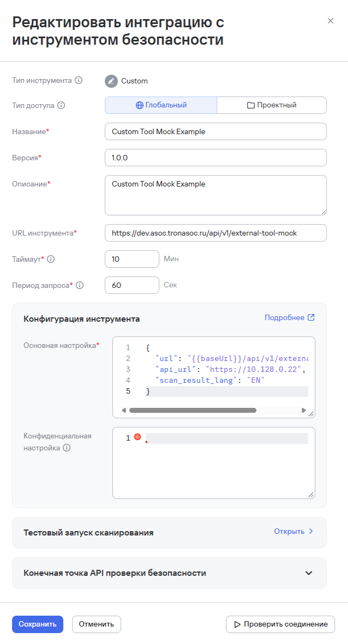This screenshot has height=644, width=348.
Task: Click the Отменить button
Action: [x=97, y=624]
